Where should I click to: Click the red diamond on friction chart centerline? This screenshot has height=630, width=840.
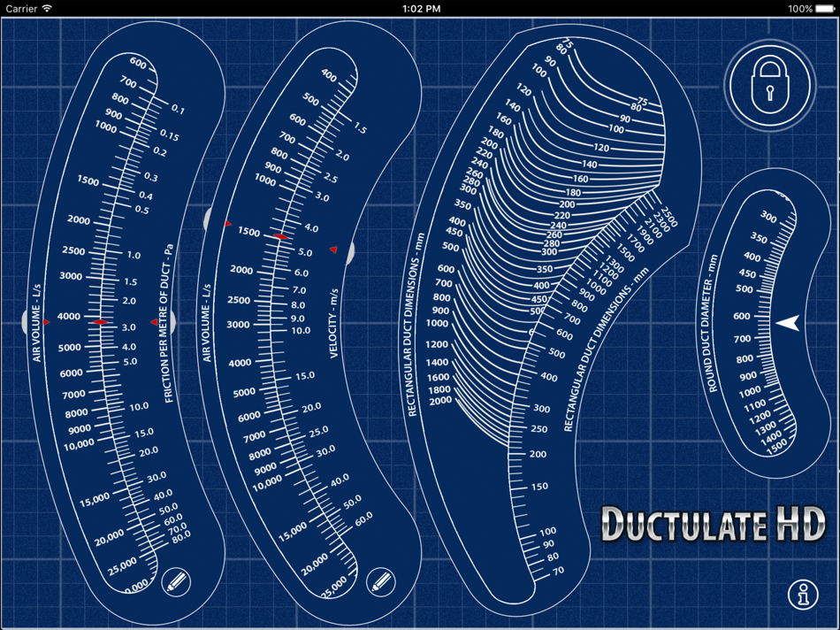100,322
